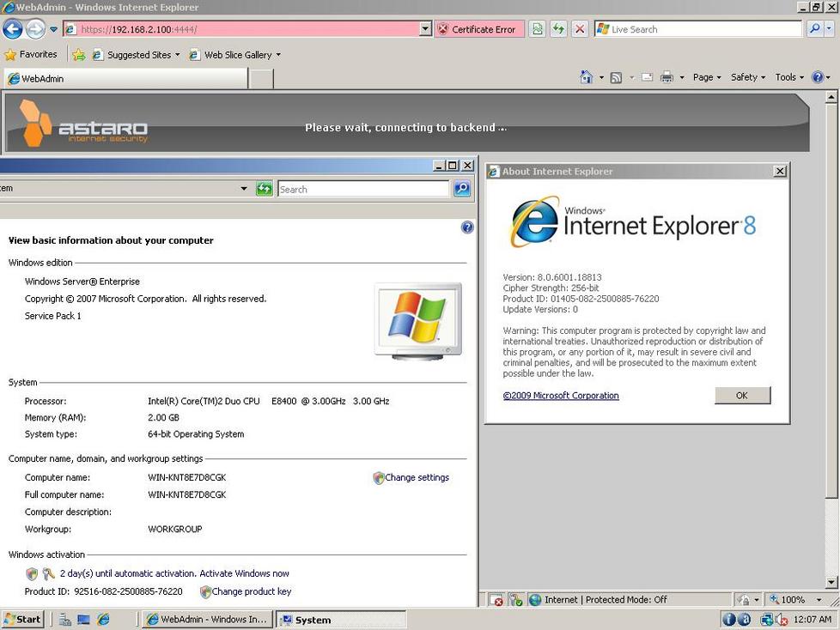Click the RSS feeds icon
The width and height of the screenshot is (840, 630).
pos(617,77)
